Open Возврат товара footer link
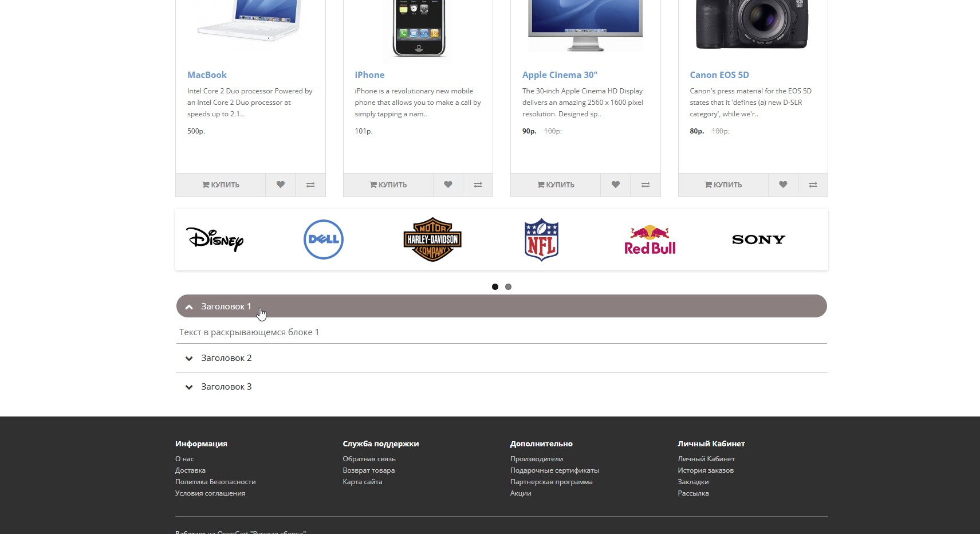This screenshot has width=980, height=534. pos(368,470)
